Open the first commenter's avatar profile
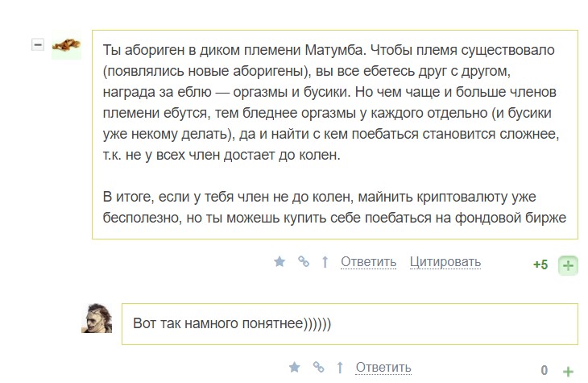 point(66,46)
